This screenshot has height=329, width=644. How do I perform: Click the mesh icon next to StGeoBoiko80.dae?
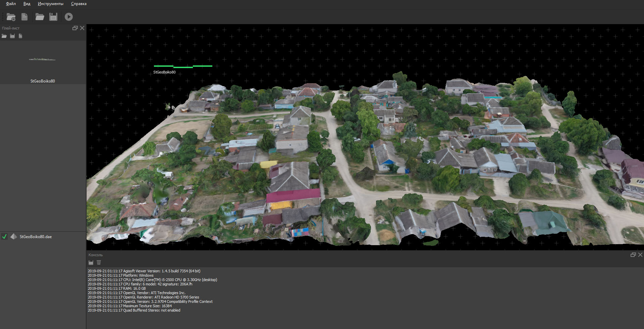coord(13,237)
